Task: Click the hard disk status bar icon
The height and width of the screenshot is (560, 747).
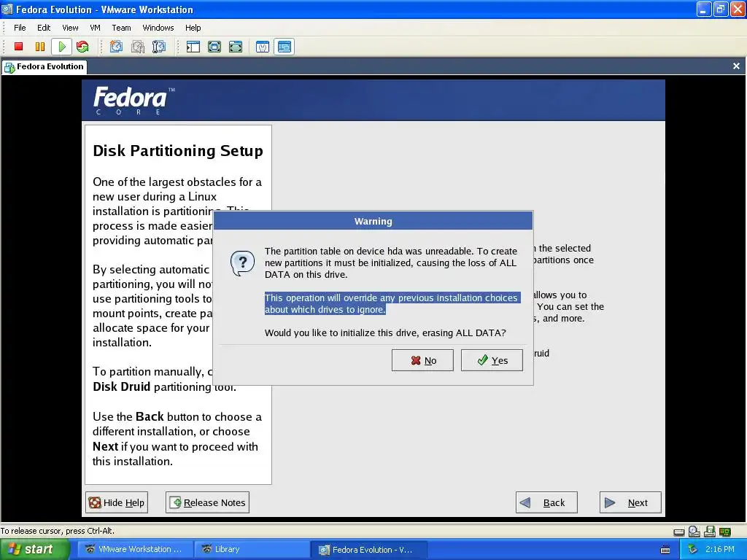Action: click(679, 532)
